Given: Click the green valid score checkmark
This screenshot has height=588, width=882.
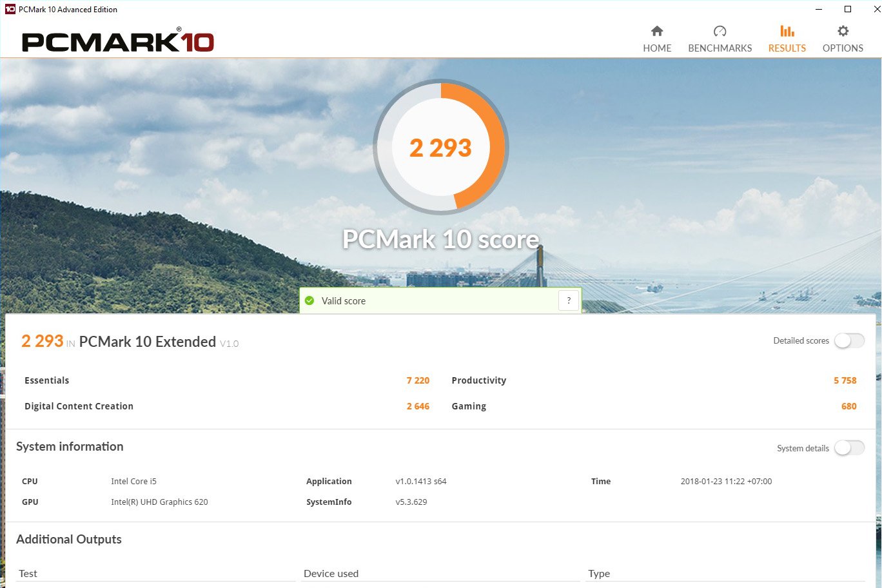Looking at the screenshot, I should click(x=309, y=300).
